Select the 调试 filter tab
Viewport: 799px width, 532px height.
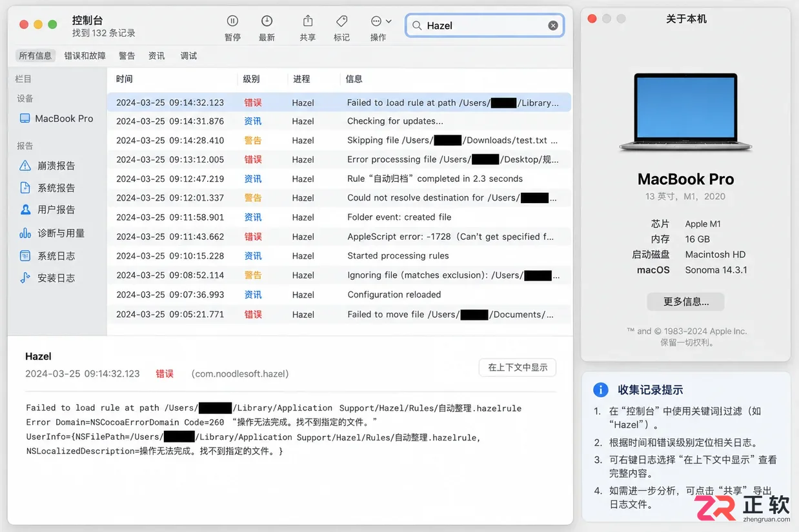[x=189, y=56]
